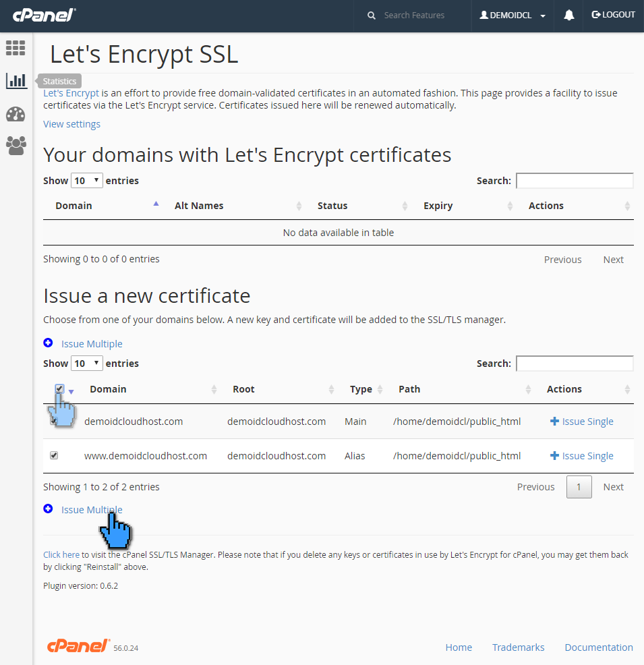Open the Show entries dropdown for certificates table
This screenshot has height=665, width=644.
(x=86, y=180)
